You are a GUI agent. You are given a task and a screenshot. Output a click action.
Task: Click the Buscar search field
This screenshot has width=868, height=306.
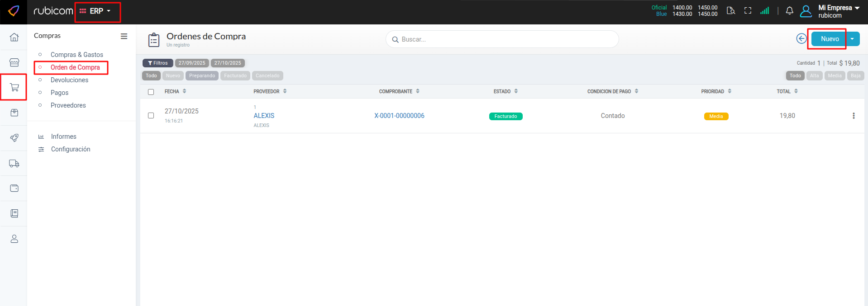502,39
